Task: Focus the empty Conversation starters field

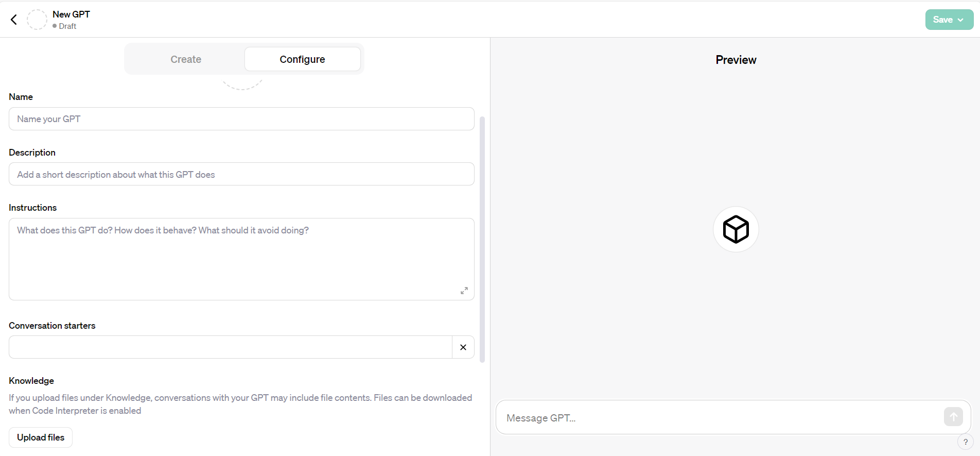Action: pyautogui.click(x=230, y=347)
